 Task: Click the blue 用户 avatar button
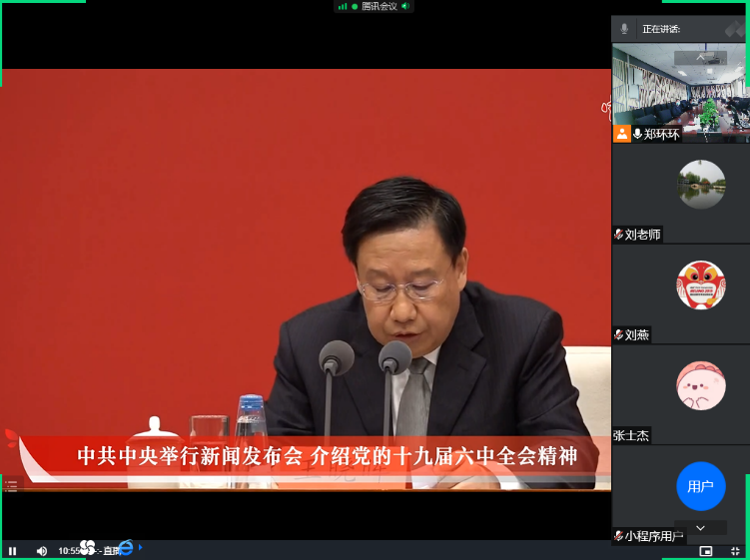click(x=700, y=486)
